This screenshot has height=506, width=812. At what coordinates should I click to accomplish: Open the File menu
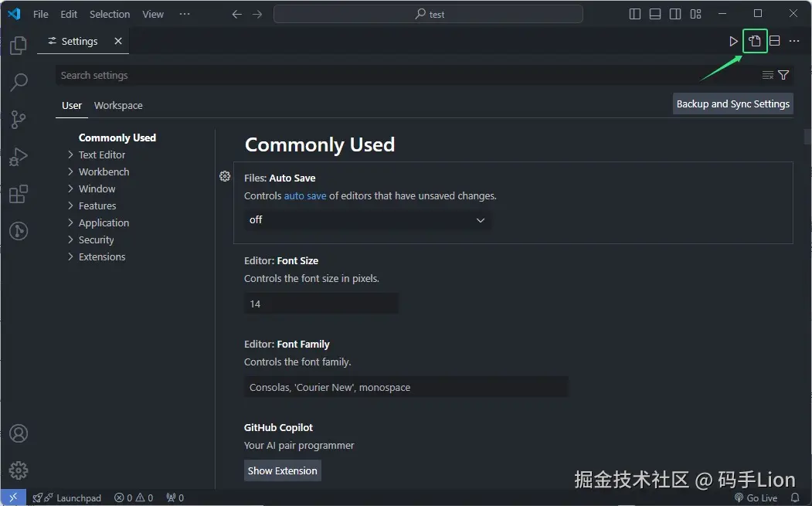40,15
